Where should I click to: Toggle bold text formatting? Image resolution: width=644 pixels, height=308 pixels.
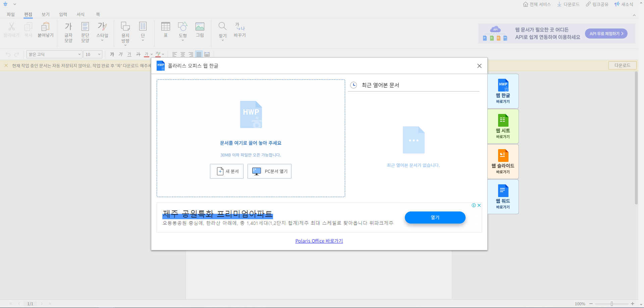(x=112, y=54)
